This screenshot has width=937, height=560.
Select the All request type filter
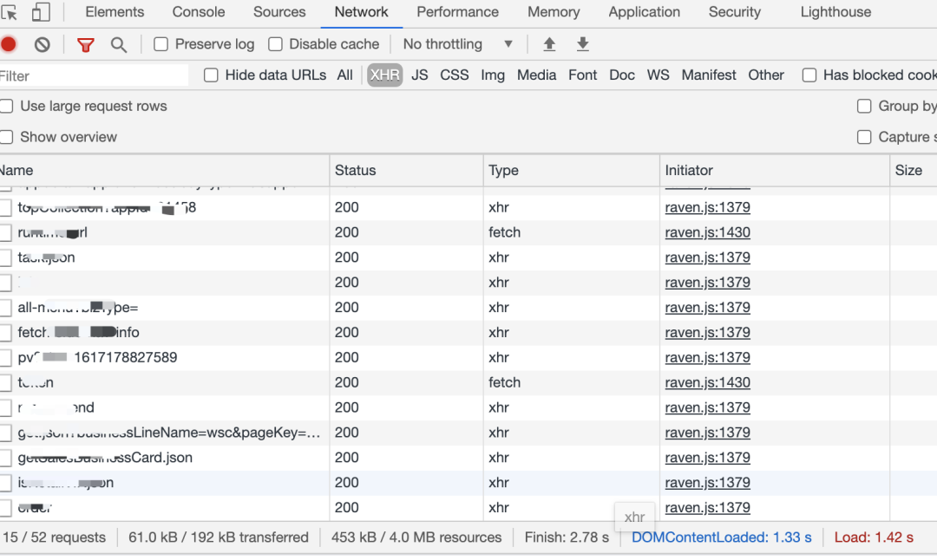tap(344, 75)
